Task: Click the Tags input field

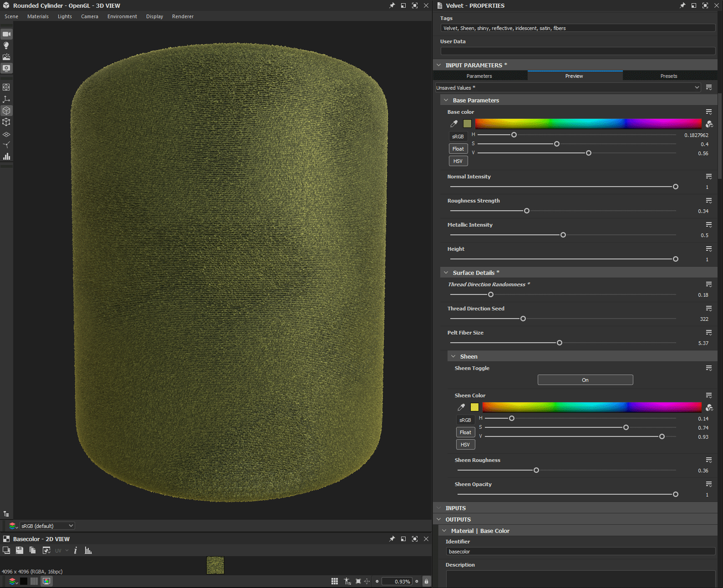Action: (578, 28)
